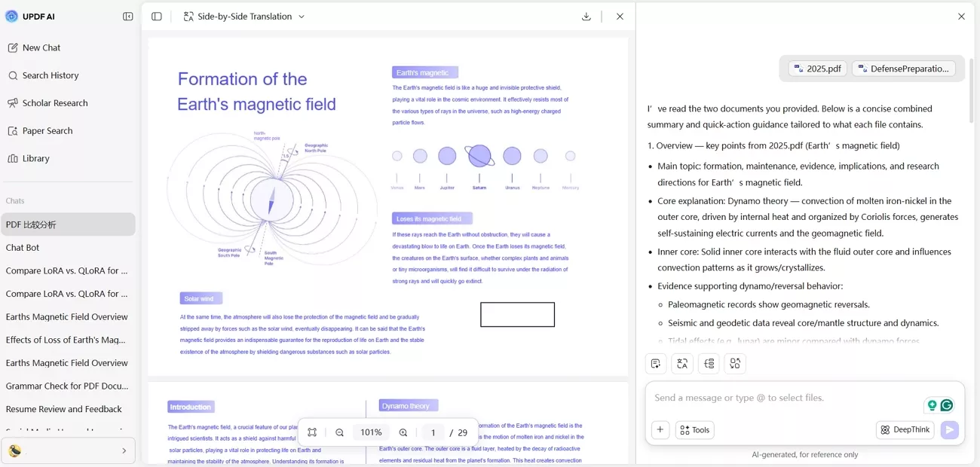Open the summarize quick-action icon above chat input
980x467 pixels.
point(655,363)
